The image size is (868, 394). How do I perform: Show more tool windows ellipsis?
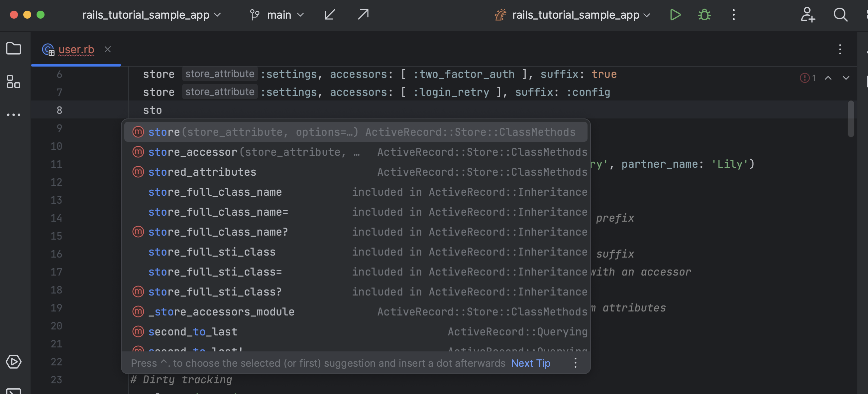[x=14, y=115]
